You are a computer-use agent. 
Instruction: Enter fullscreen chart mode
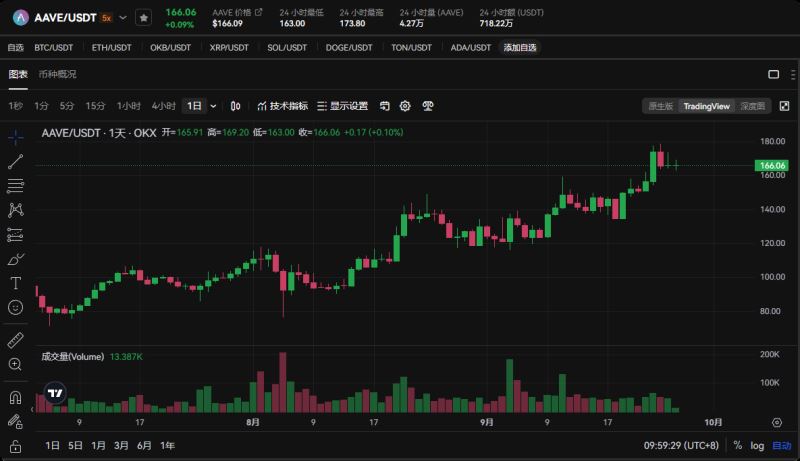783,106
